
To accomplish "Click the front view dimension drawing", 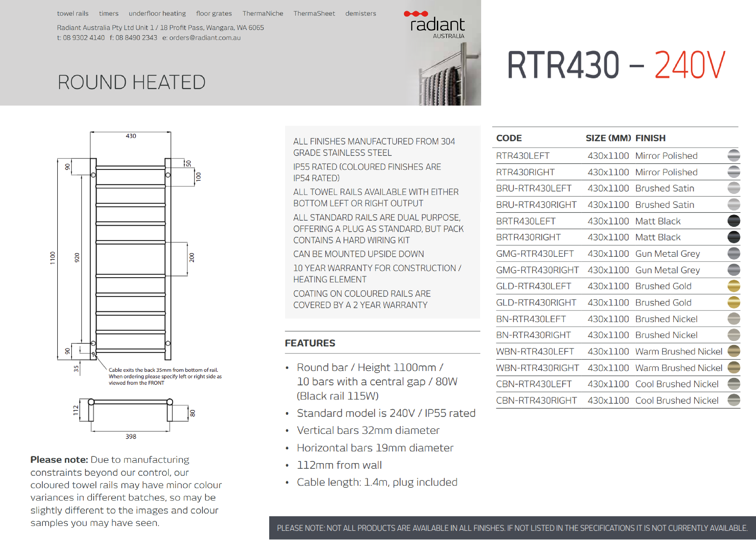I will (x=130, y=256).
